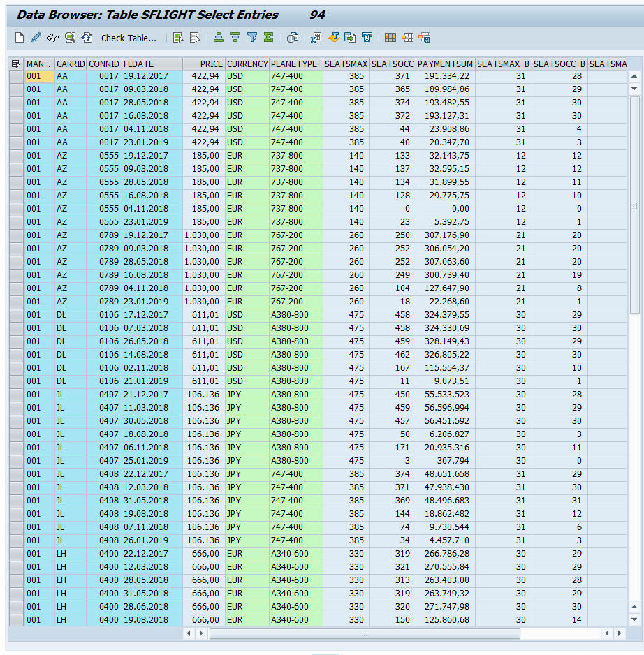Click the ABC analysis icon
Viewport: 644px width, 655px height.
[x=367, y=38]
